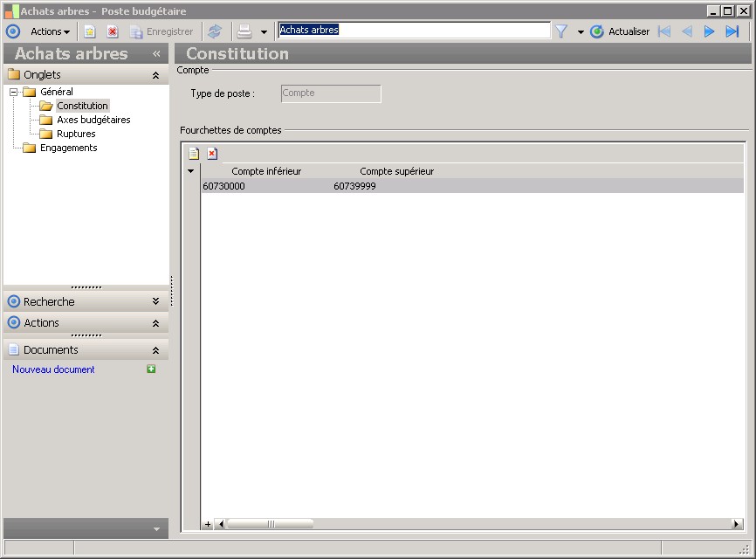The height and width of the screenshot is (559, 756).
Task: Add a new account range row
Action: 194,154
